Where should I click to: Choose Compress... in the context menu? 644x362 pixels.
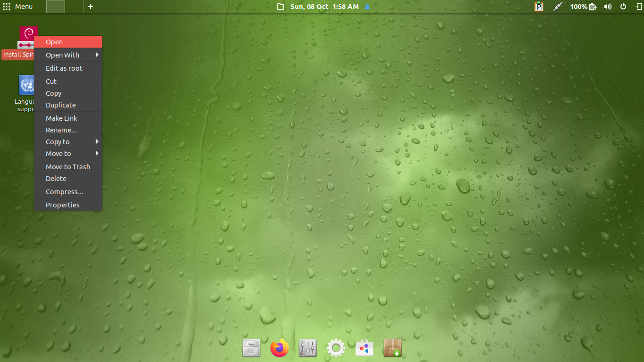[x=68, y=192]
